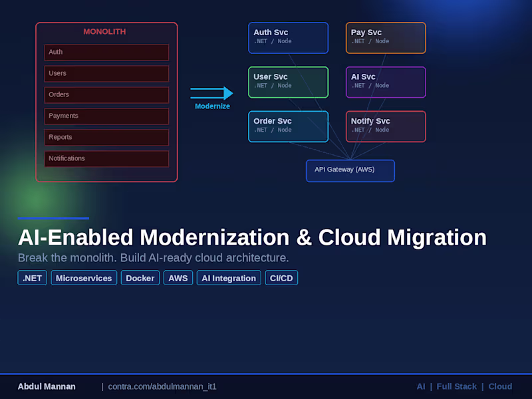Image resolution: width=532 pixels, height=399 pixels.
Task: Select the Notifications row in the monolith
Action: [x=106, y=159]
